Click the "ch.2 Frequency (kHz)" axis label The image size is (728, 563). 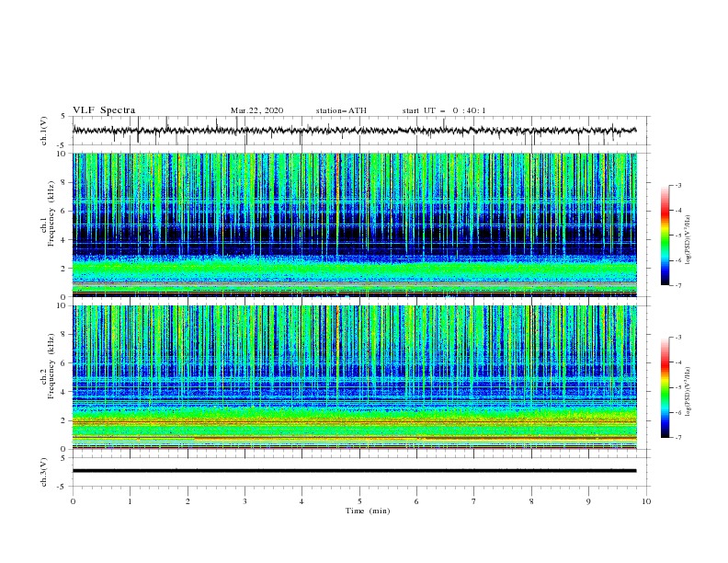(x=48, y=366)
